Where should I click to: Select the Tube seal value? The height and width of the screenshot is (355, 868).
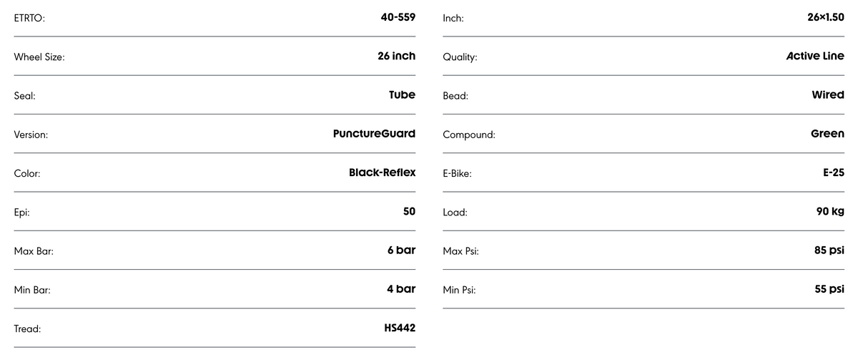(x=402, y=95)
